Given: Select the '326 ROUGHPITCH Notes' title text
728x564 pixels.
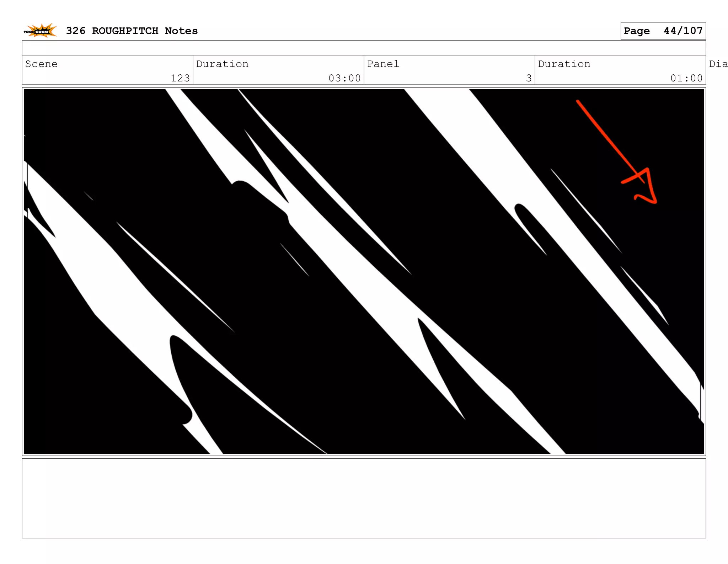Looking at the screenshot, I should [x=132, y=31].
